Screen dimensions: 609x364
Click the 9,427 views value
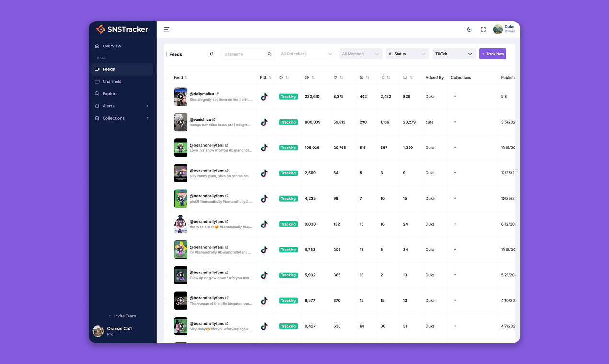coord(310,326)
